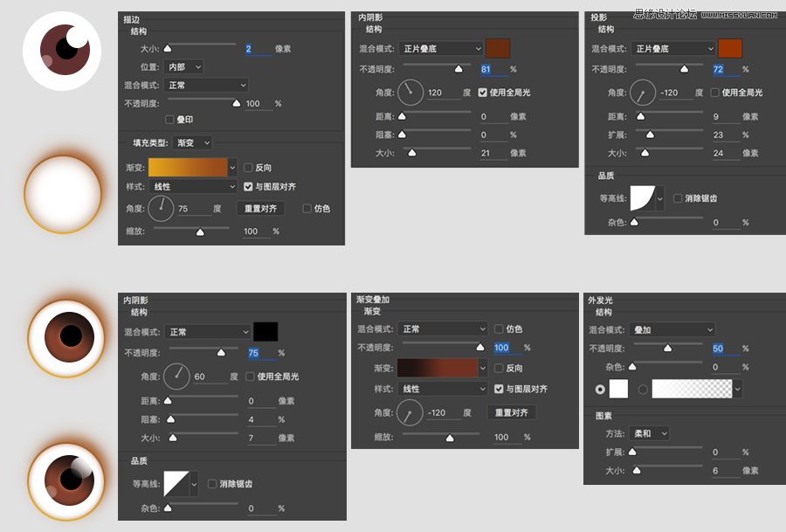The width and height of the screenshot is (786, 532).
Task: Toggle the 叠印 overprint checkbox in Stroke panel
Action: (x=169, y=120)
